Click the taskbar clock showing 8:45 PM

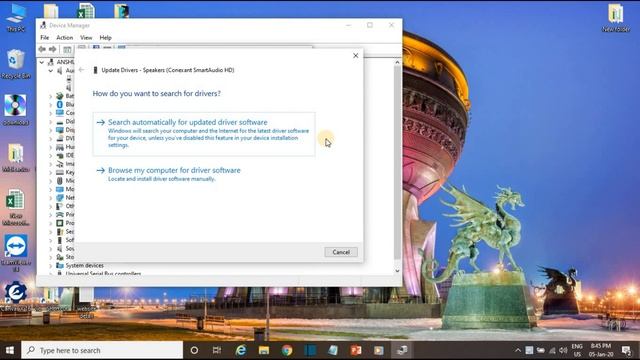(601, 350)
